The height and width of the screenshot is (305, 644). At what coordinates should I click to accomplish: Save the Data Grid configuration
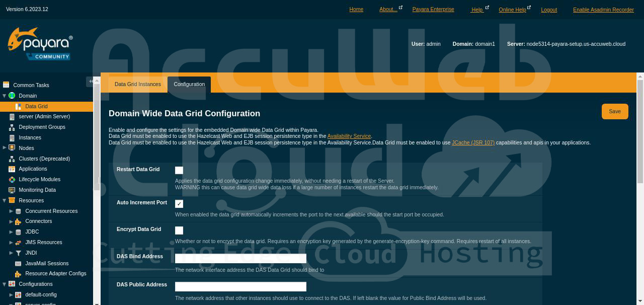(615, 112)
